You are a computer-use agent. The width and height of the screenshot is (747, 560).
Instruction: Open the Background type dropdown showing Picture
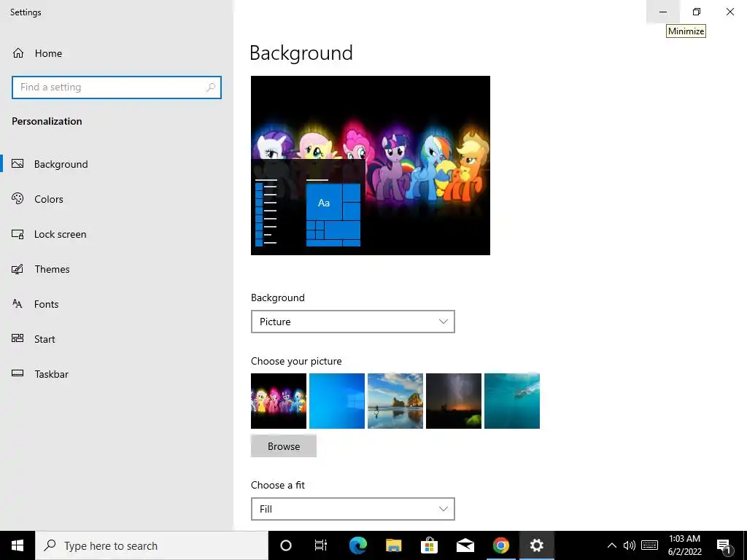[352, 322]
